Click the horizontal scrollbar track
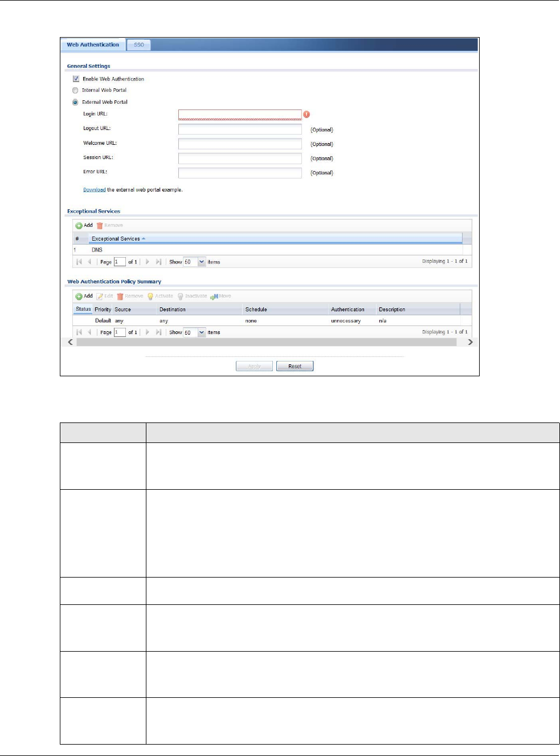This screenshot has width=560, height=756. 267,342
